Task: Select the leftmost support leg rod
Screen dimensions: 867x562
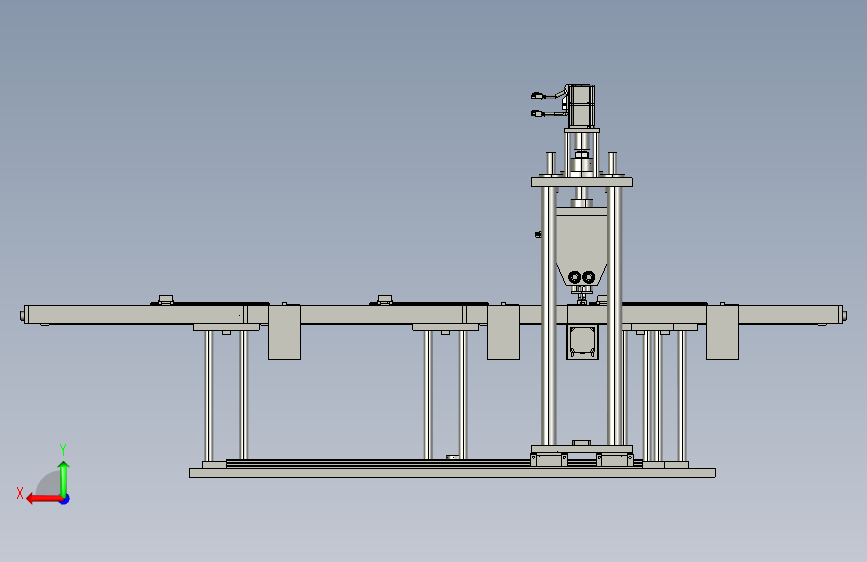Action: pos(208,396)
